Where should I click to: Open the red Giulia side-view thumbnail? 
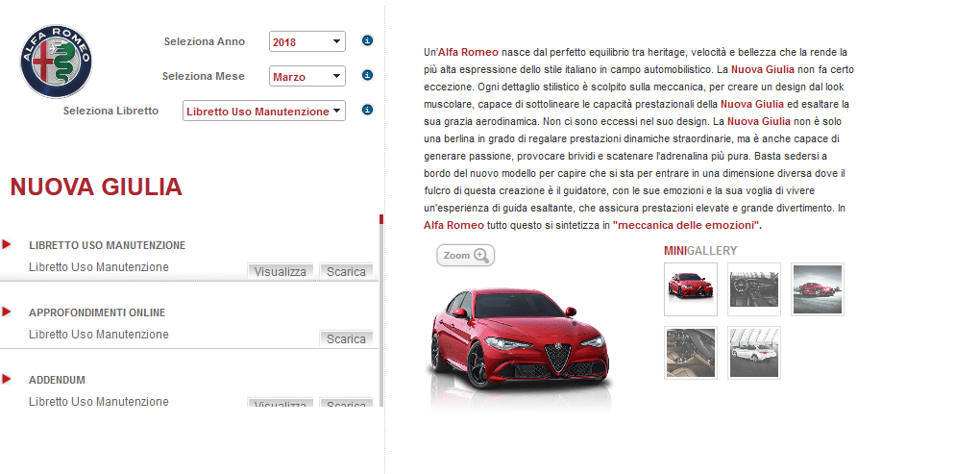pos(818,288)
